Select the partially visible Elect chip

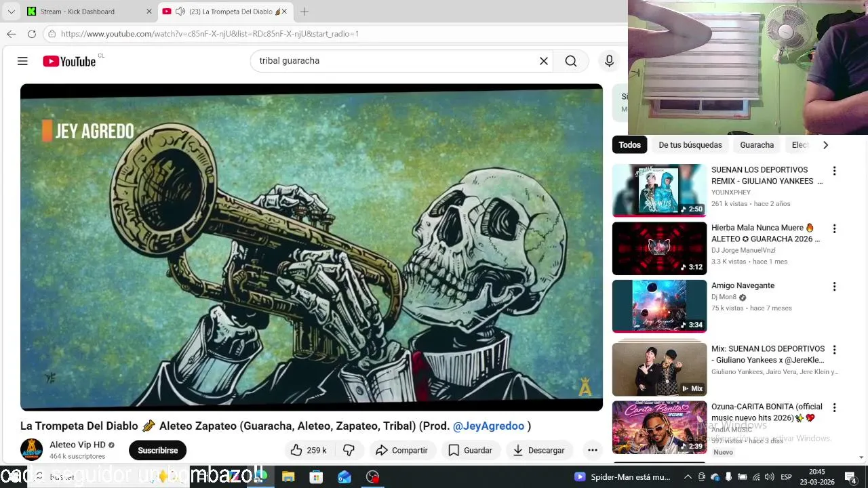click(800, 144)
